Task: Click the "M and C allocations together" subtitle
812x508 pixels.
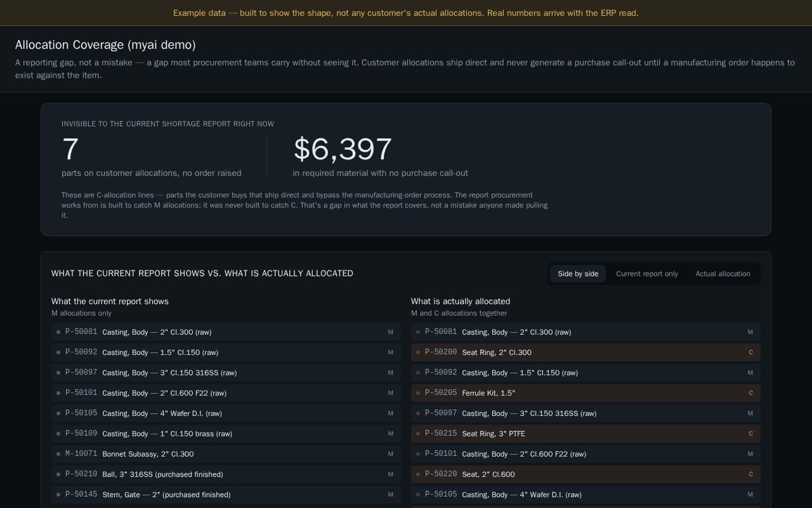Action: click(x=459, y=313)
